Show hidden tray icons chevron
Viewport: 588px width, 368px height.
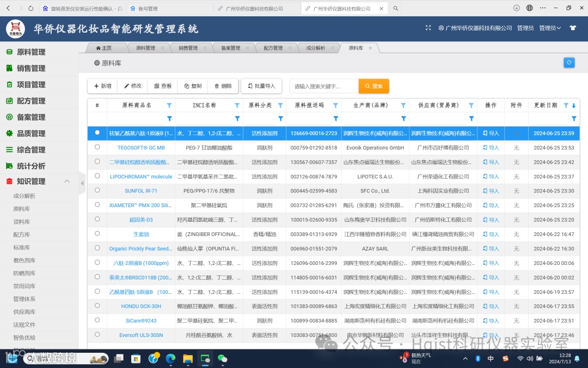(465, 358)
